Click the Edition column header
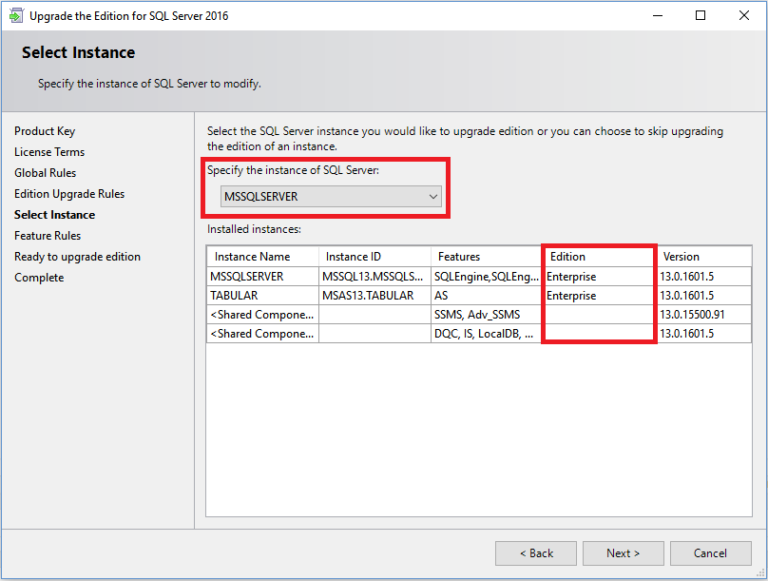768x581 pixels. [x=600, y=257]
